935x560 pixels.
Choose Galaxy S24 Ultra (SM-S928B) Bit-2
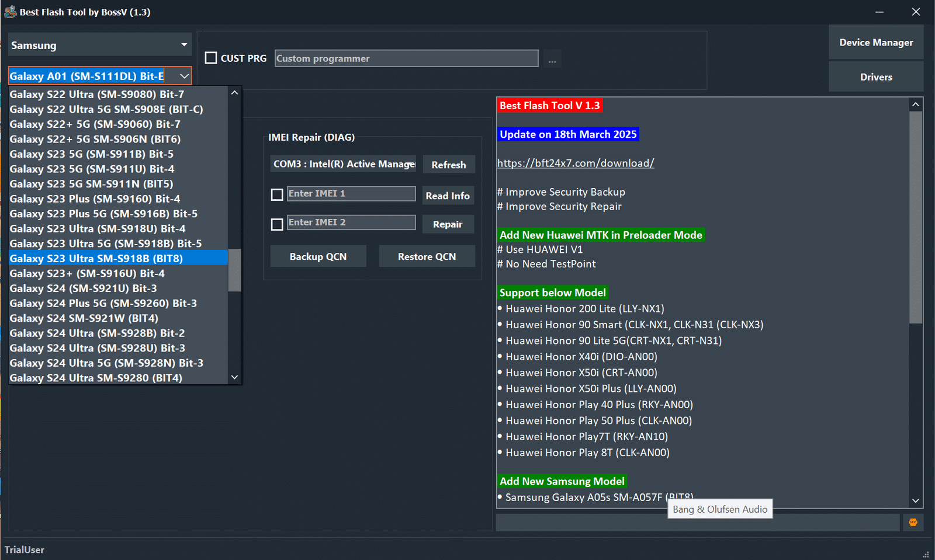point(118,333)
